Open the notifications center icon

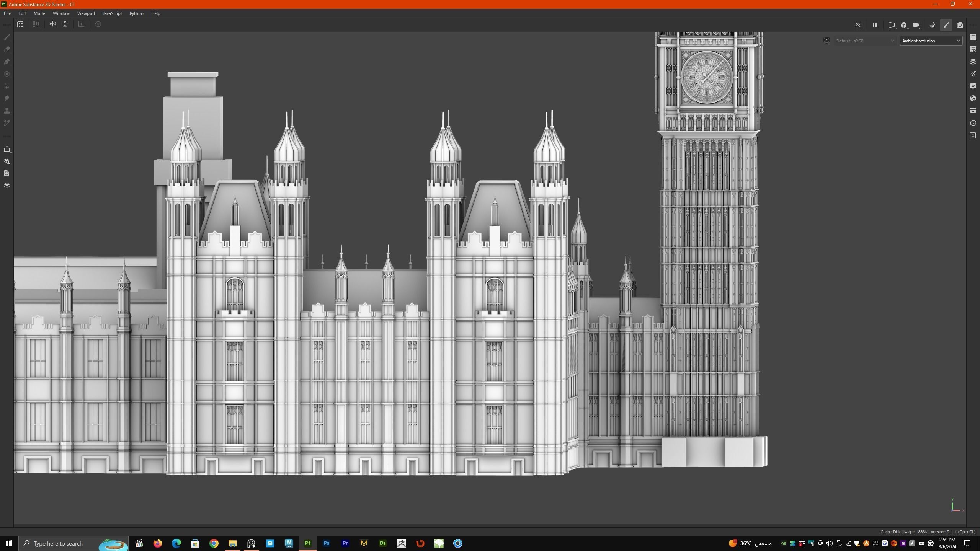pos(967,543)
